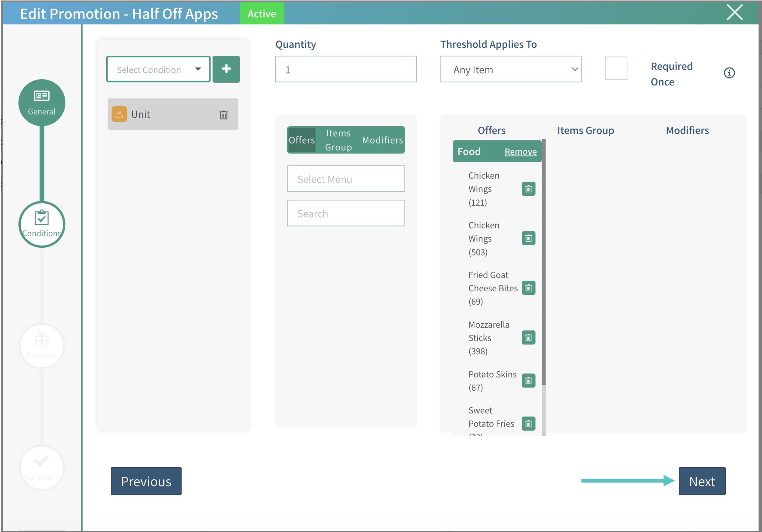The height and width of the screenshot is (532, 762).
Task: Delete Fried Goat Cheese Bites item
Action: 528,288
